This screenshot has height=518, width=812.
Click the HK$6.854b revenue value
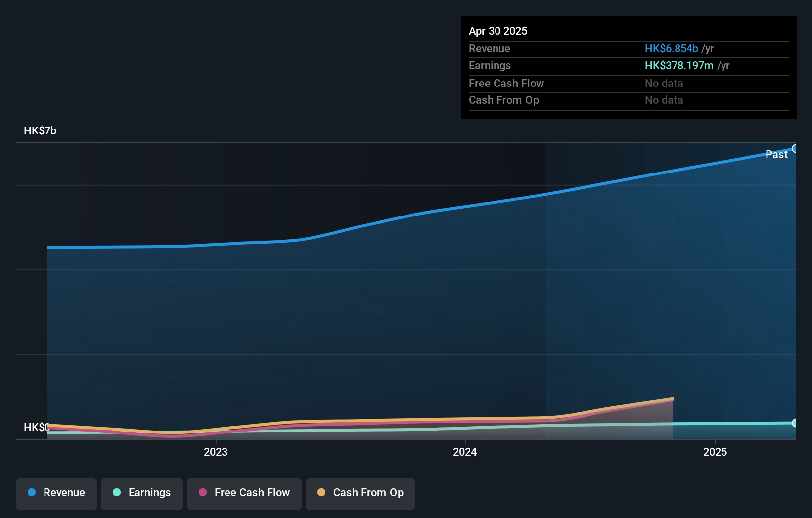[x=671, y=48]
